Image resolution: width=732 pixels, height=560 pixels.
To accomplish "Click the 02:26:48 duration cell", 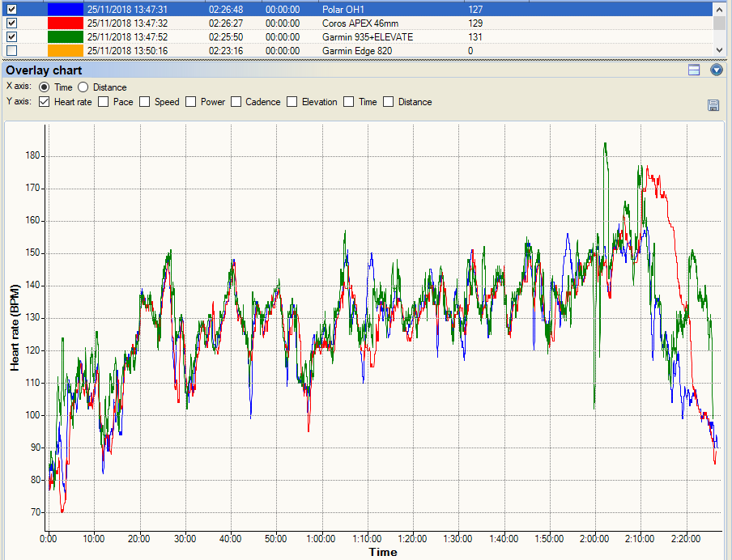I will coord(226,10).
